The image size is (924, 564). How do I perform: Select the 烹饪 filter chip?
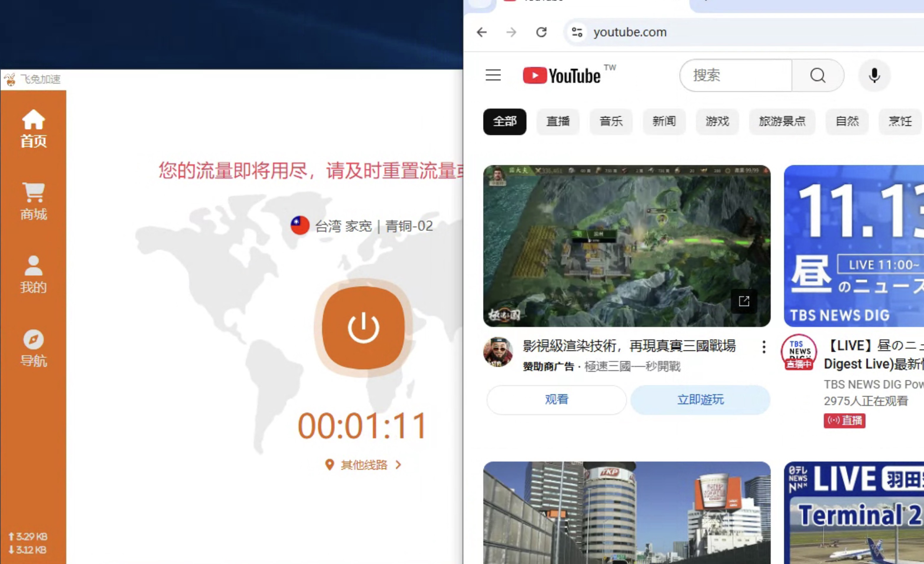pos(900,122)
